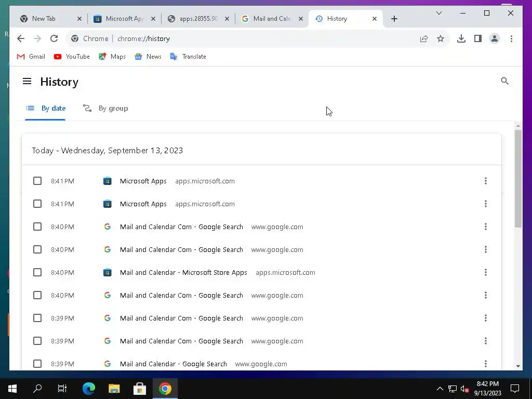Open the Mail and Calendar - Google Search link
Image resolution: width=532 pixels, height=399 pixels.
[x=173, y=364]
